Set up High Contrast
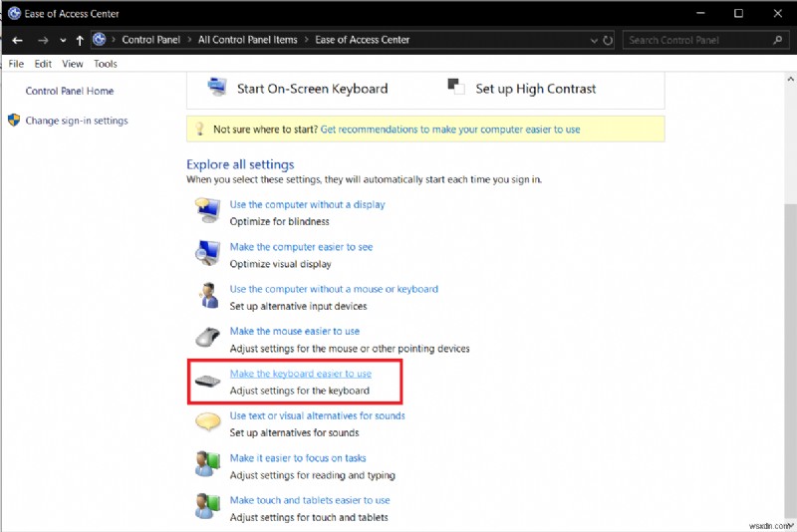 click(536, 89)
